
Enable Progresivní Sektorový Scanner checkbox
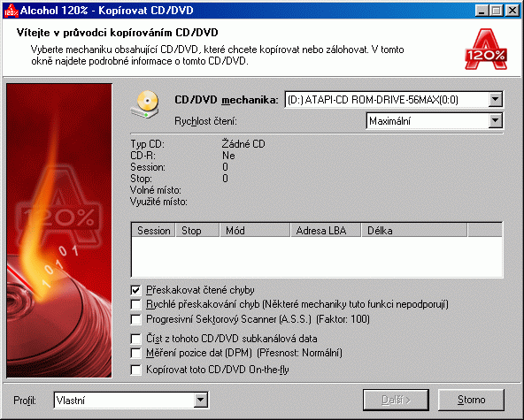135,319
